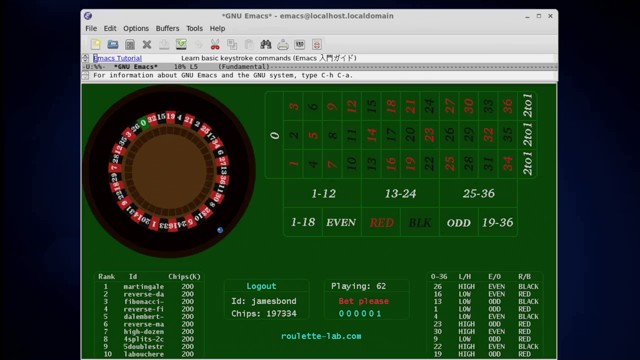This screenshot has height=360, width=640.
Task: Bet on the 19-36 high field
Action: click(498, 222)
